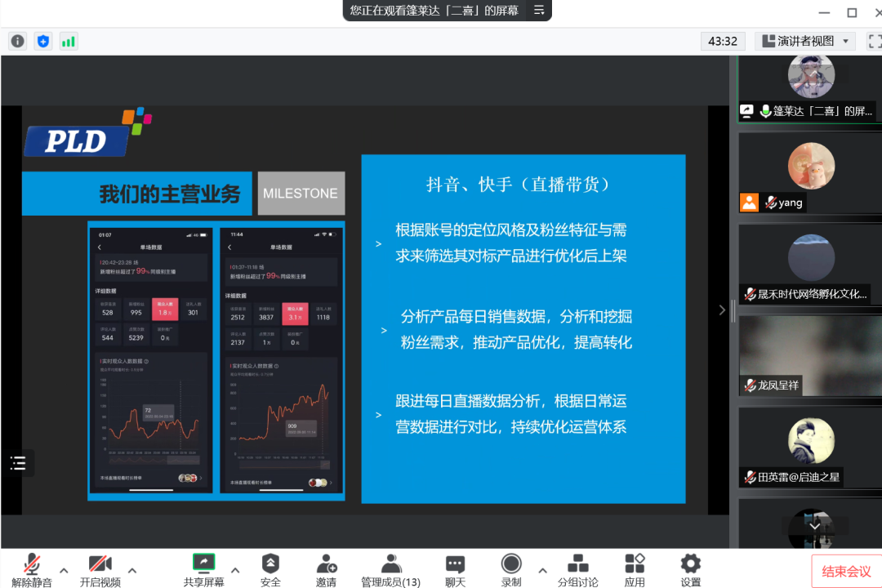Open 分组讨论 breakout rooms
This screenshot has height=588, width=882.
577,570
